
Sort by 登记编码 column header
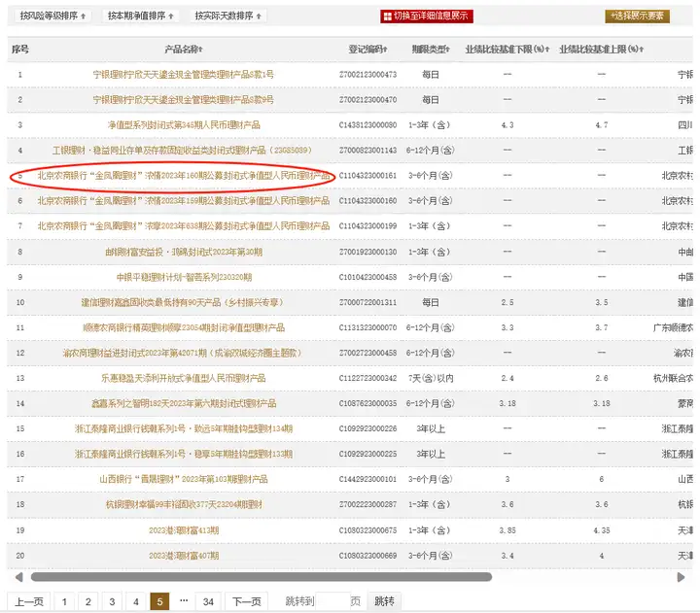[x=367, y=50]
